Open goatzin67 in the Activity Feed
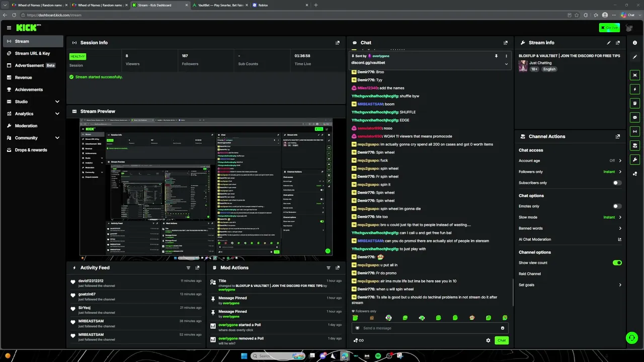 87,294
